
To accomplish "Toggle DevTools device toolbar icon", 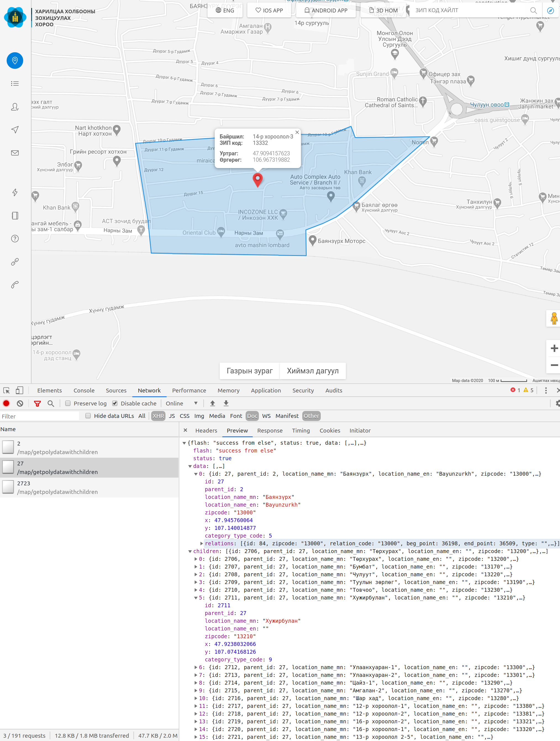I will [x=20, y=390].
